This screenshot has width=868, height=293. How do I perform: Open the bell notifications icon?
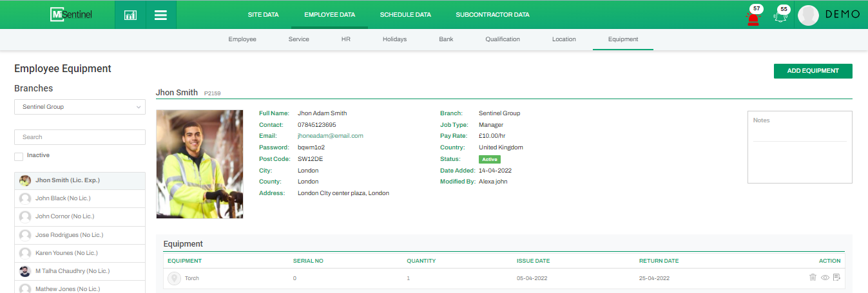pyautogui.click(x=781, y=17)
